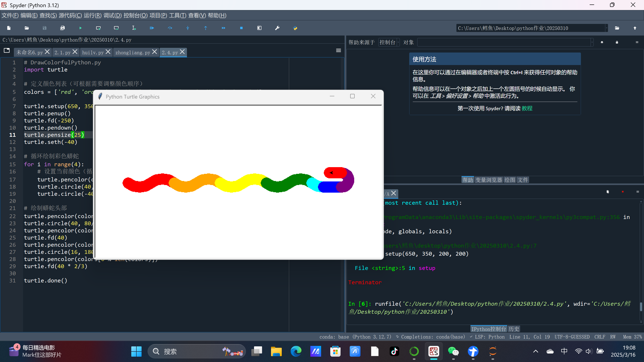Viewport: 644px width, 362px height.
Task: Click the red interrupt kernel button in the console
Action: (x=623, y=192)
